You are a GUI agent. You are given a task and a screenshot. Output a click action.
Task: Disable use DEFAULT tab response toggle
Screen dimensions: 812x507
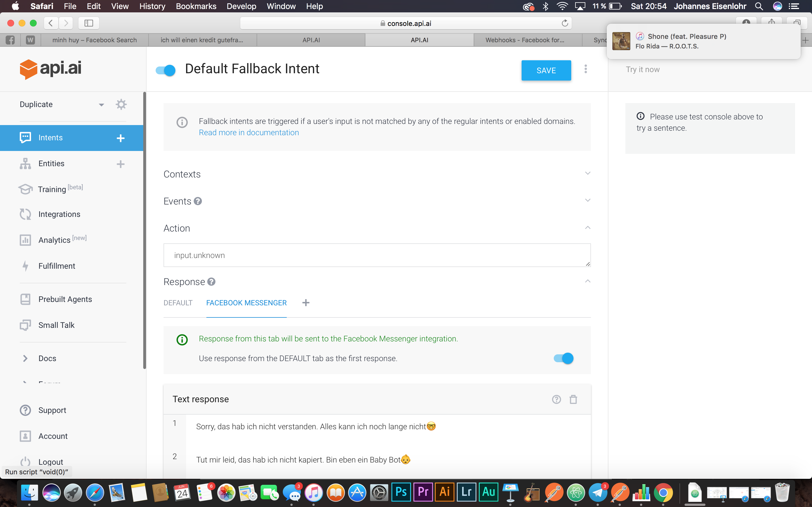pyautogui.click(x=563, y=358)
